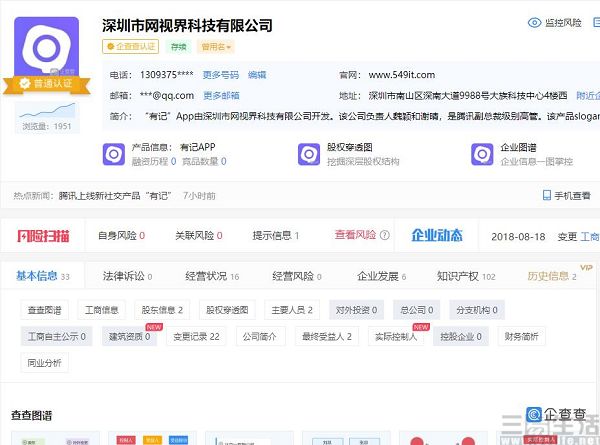Switch to 法律诉讼 tab
The height and width of the screenshot is (445, 600).
click(127, 276)
